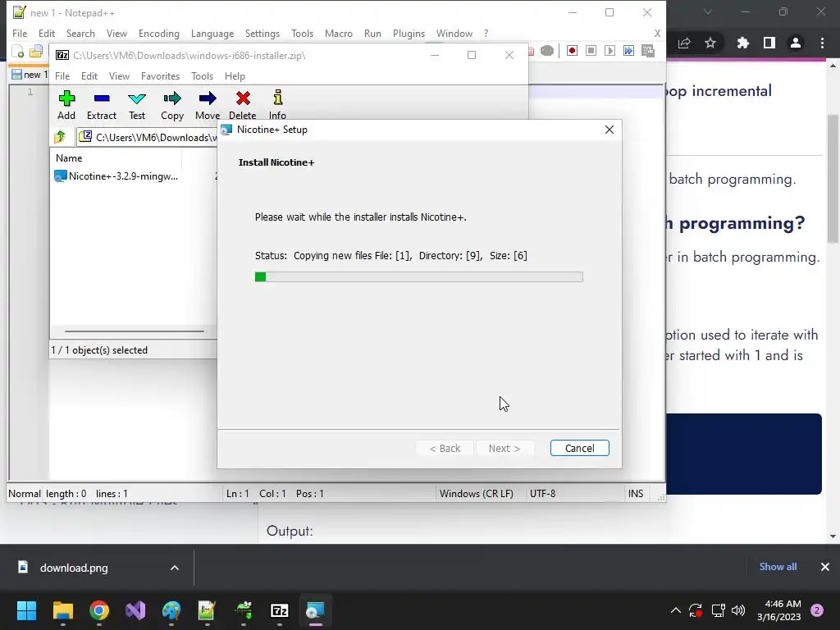
Task: Click the Stop Recording macro icon in Notepad++
Action: coord(591,50)
